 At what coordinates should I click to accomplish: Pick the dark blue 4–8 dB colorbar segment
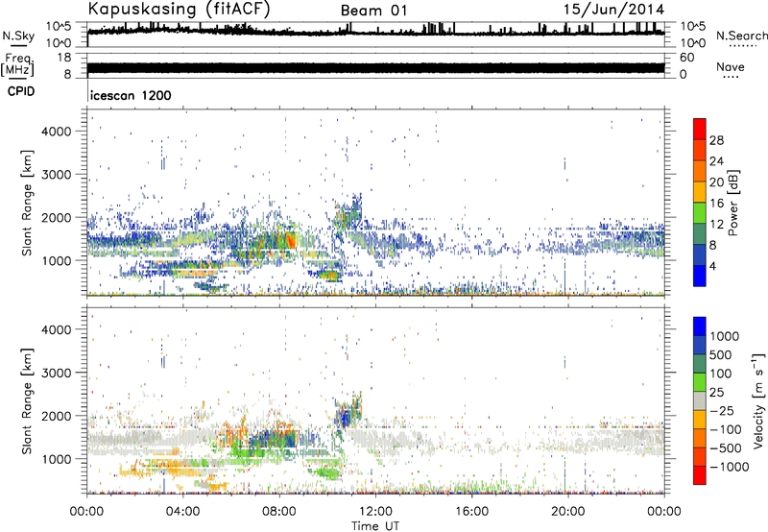click(x=700, y=255)
